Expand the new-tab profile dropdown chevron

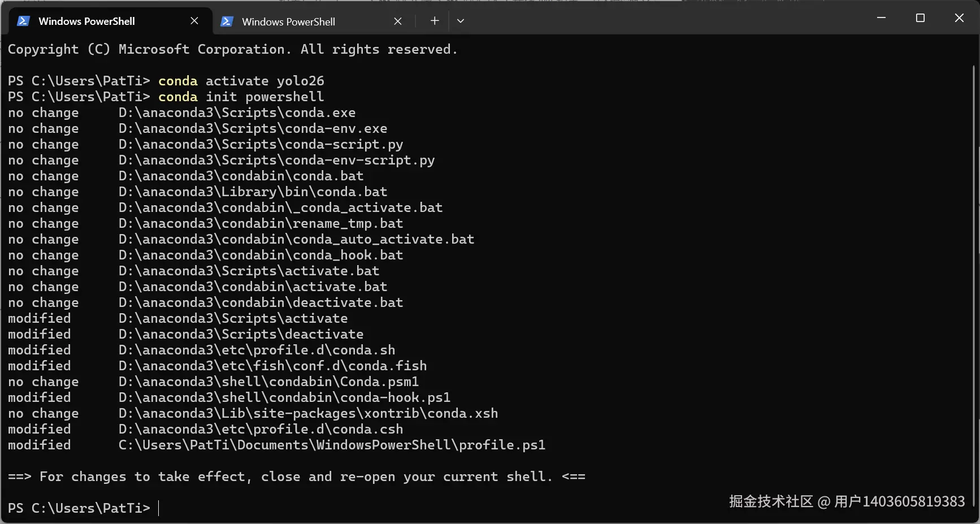point(461,21)
